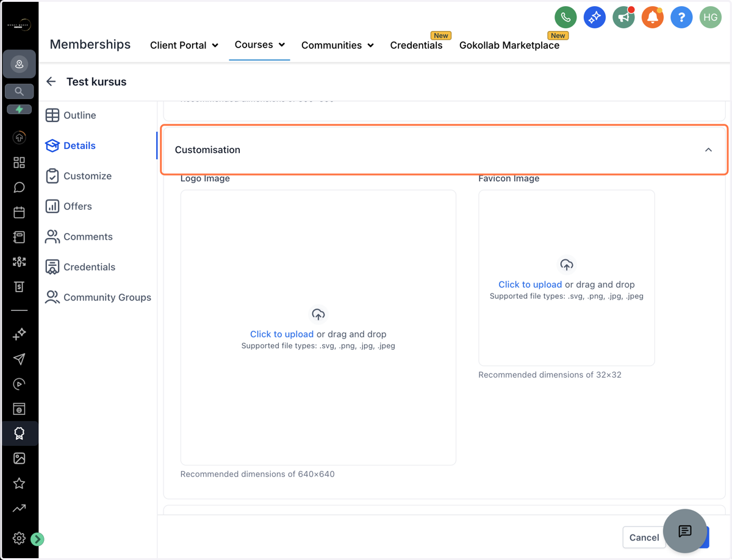Viewport: 732px width, 560px height.
Task: Open the HG user avatar menu
Action: click(x=711, y=18)
